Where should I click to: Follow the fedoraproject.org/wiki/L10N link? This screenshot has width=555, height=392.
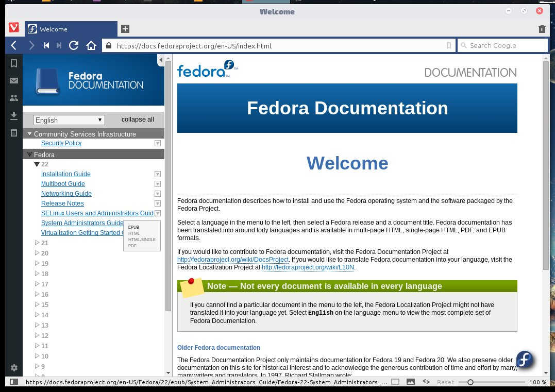coord(308,267)
